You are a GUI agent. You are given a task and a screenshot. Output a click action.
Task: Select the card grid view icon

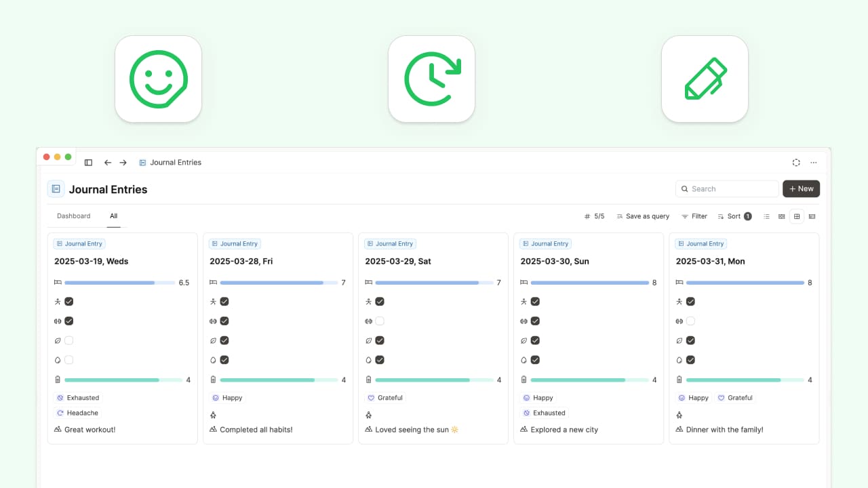coord(797,217)
